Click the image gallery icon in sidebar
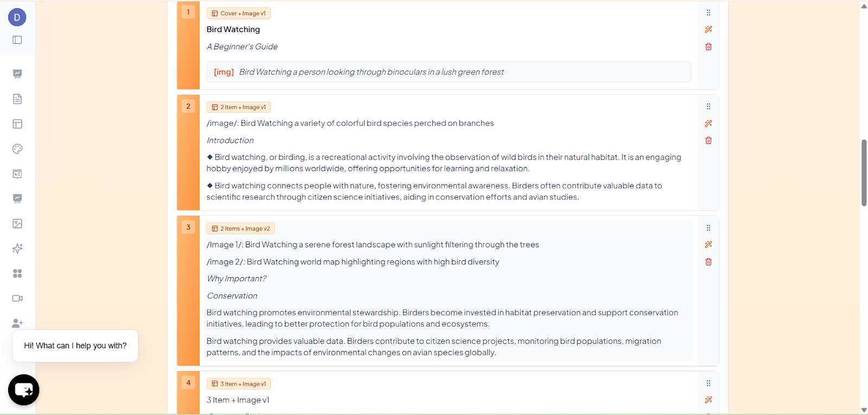Image resolution: width=868 pixels, height=415 pixels. (x=17, y=224)
